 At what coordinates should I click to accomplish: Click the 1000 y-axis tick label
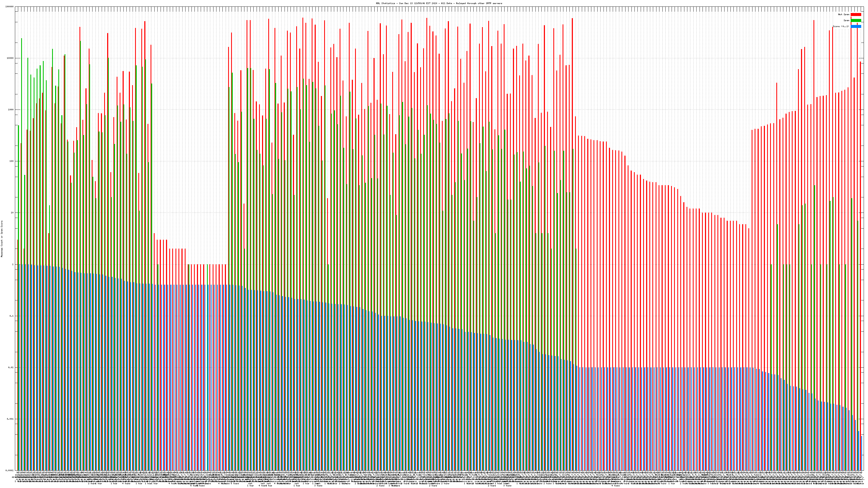click(x=11, y=110)
